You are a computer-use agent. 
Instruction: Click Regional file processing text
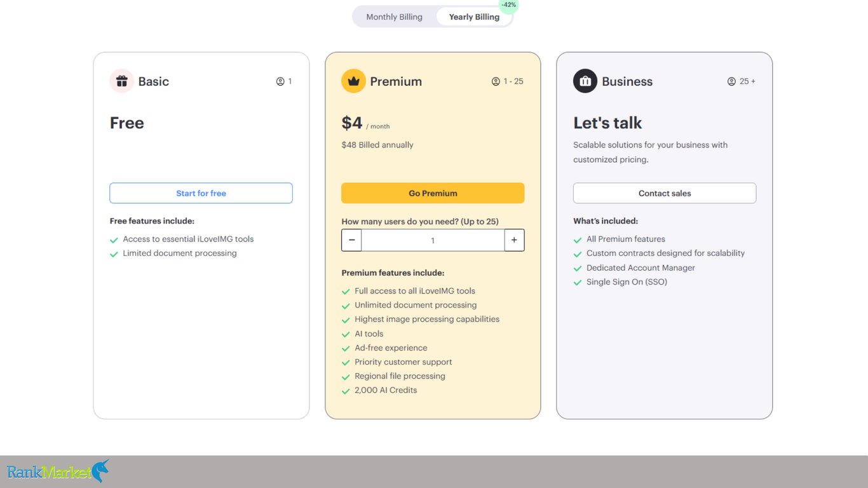(400, 376)
